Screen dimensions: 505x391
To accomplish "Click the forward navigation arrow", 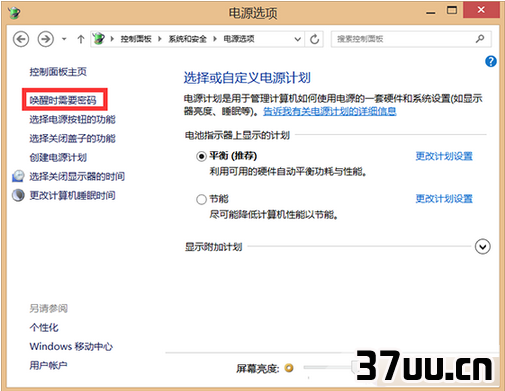I will coord(46,39).
